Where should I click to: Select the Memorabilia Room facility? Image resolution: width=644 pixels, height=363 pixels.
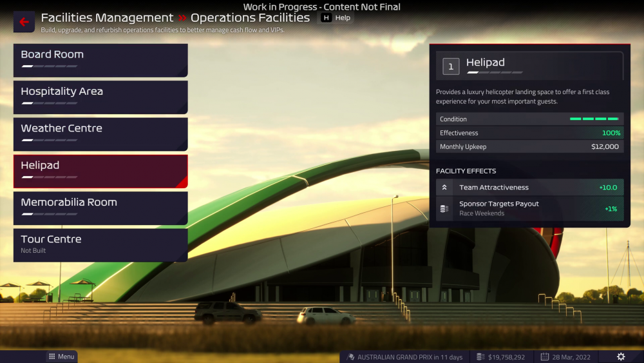[x=100, y=208]
